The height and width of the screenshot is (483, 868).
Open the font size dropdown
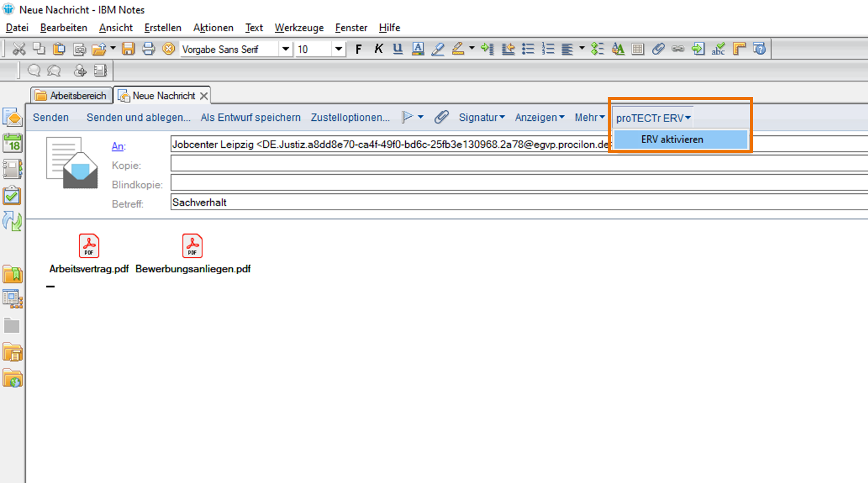coord(339,49)
